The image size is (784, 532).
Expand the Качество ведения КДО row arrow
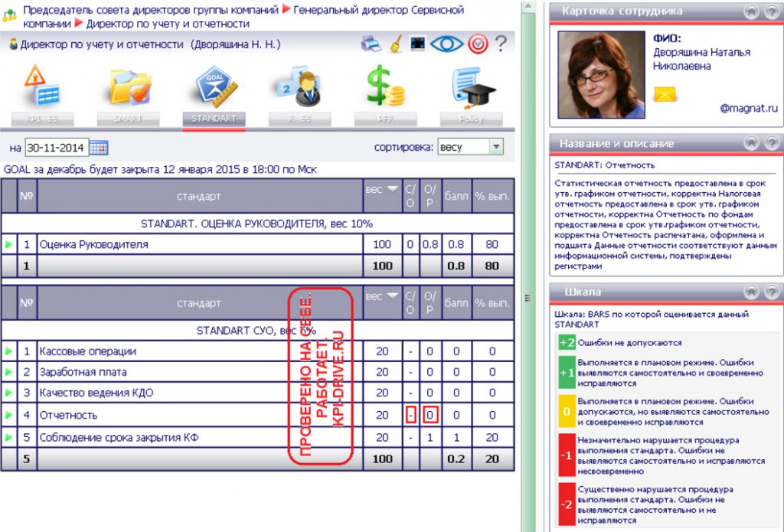click(x=8, y=393)
